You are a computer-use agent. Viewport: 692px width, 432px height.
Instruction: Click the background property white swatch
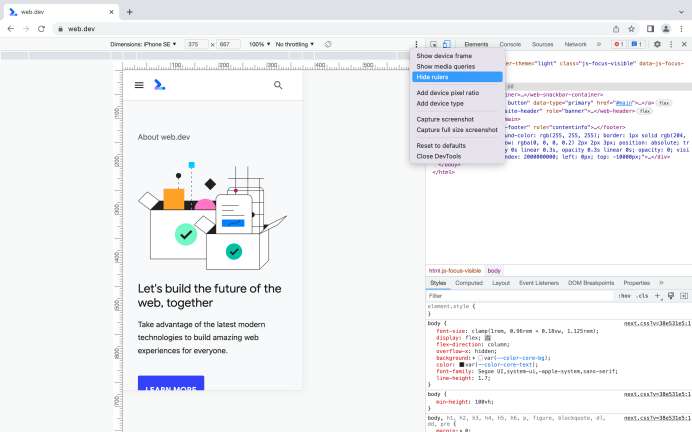[481, 358]
